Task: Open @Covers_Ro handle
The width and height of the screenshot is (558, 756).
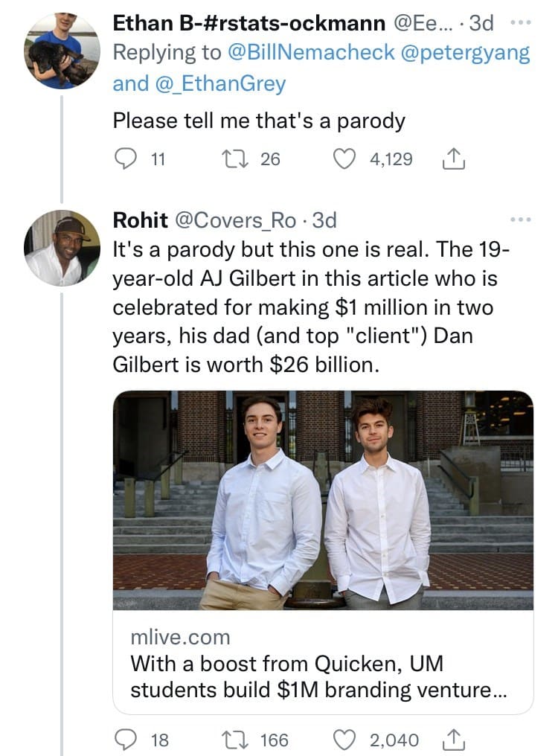Action: coord(235,220)
